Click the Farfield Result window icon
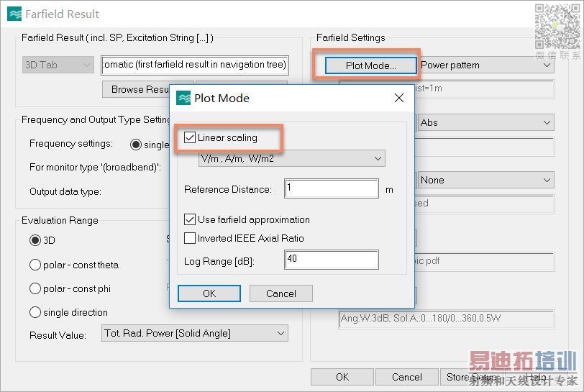 [x=13, y=14]
